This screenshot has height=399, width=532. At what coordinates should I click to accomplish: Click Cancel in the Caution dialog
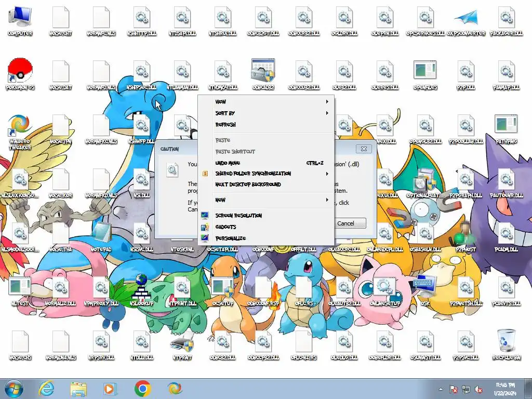pyautogui.click(x=350, y=223)
